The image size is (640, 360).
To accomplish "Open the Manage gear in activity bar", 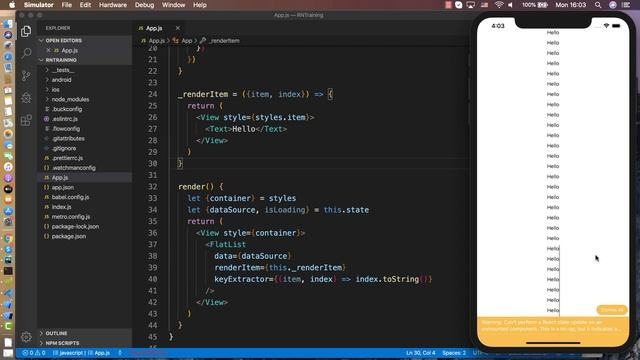I will 26,337.
